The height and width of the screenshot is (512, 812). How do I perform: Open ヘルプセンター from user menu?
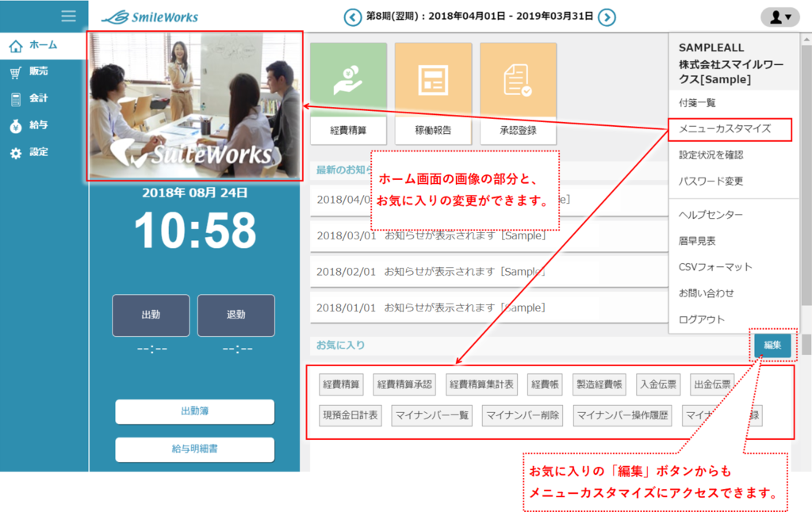[x=711, y=215]
